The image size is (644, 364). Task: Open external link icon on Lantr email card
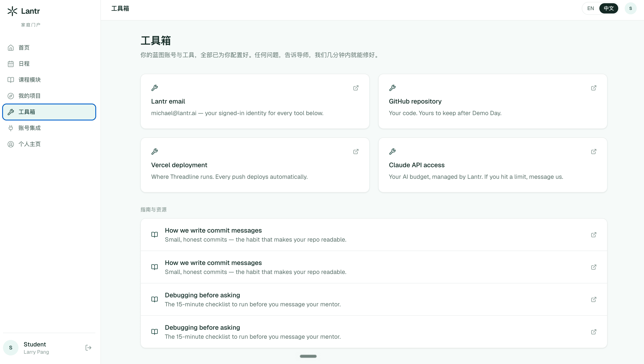click(x=356, y=88)
